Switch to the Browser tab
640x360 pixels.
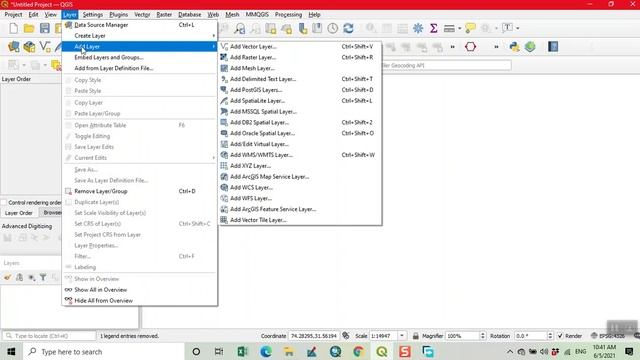tap(51, 213)
